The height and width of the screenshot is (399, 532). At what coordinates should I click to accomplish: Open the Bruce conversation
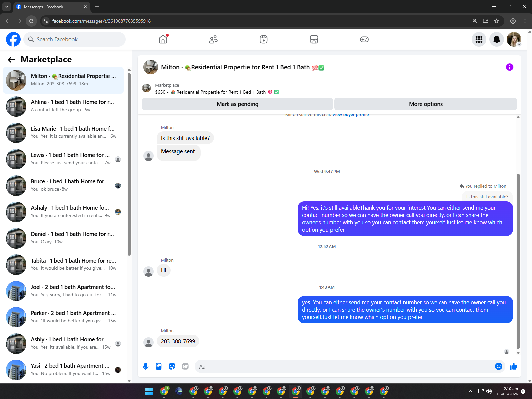tap(63, 185)
